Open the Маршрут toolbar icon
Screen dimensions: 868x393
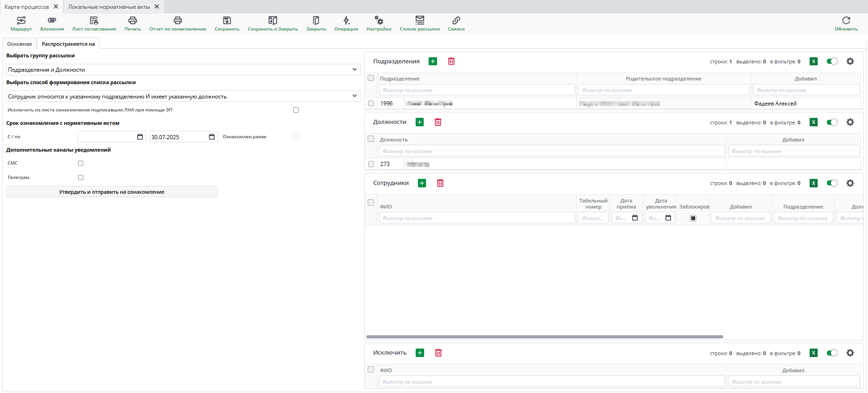tap(21, 20)
